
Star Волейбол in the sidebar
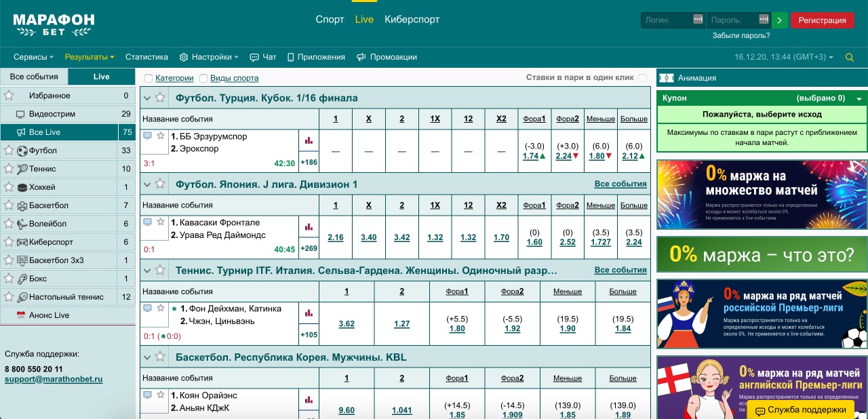tap(9, 224)
